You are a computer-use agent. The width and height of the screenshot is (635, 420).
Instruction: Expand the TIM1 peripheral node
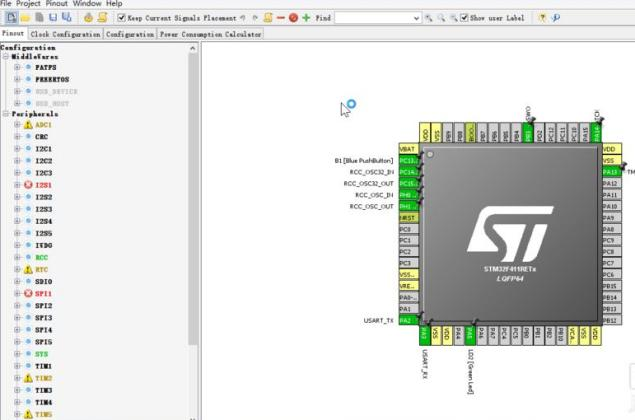tap(17, 366)
